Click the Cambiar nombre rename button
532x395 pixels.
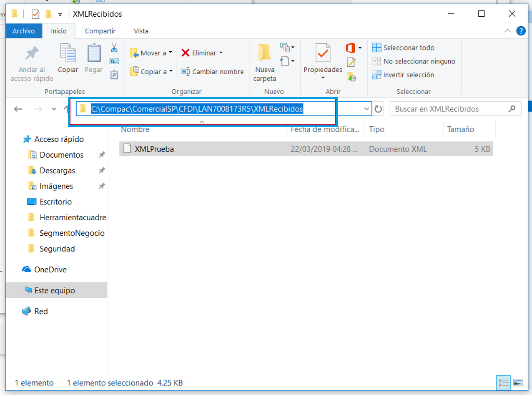212,72
